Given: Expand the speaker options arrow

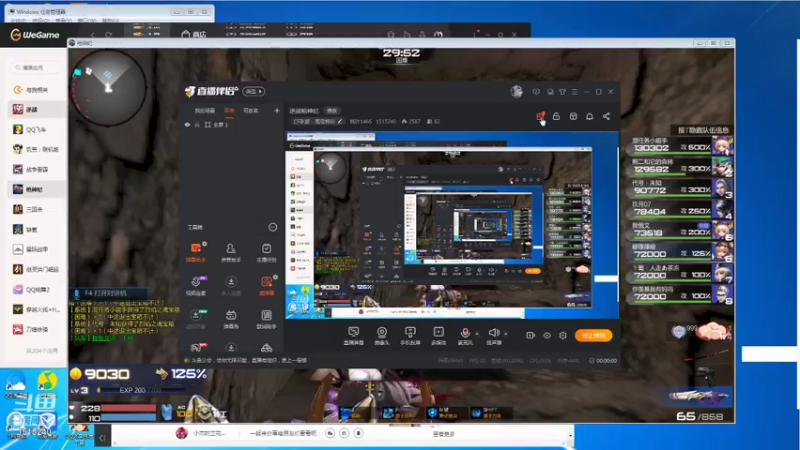Looking at the screenshot, I should 506,334.
